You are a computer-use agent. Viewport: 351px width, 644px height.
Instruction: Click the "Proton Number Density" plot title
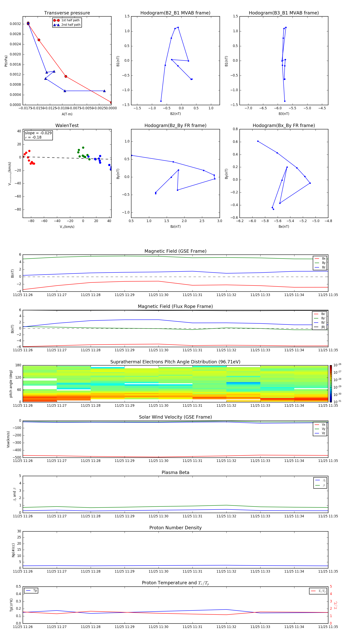(175, 528)
